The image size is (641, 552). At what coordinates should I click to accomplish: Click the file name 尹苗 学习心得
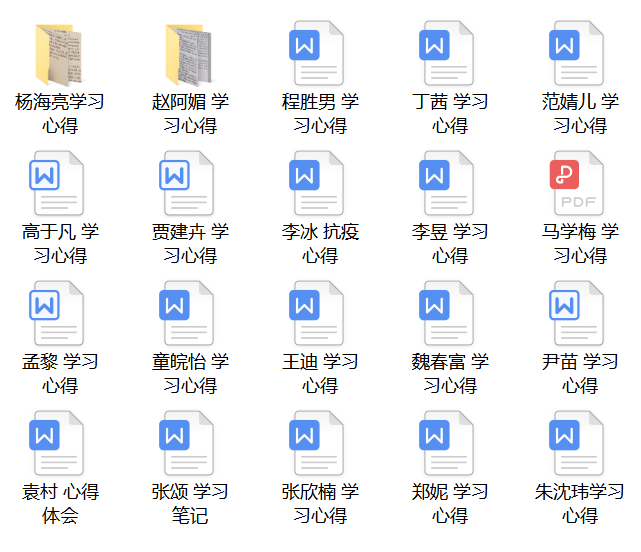coord(580,374)
